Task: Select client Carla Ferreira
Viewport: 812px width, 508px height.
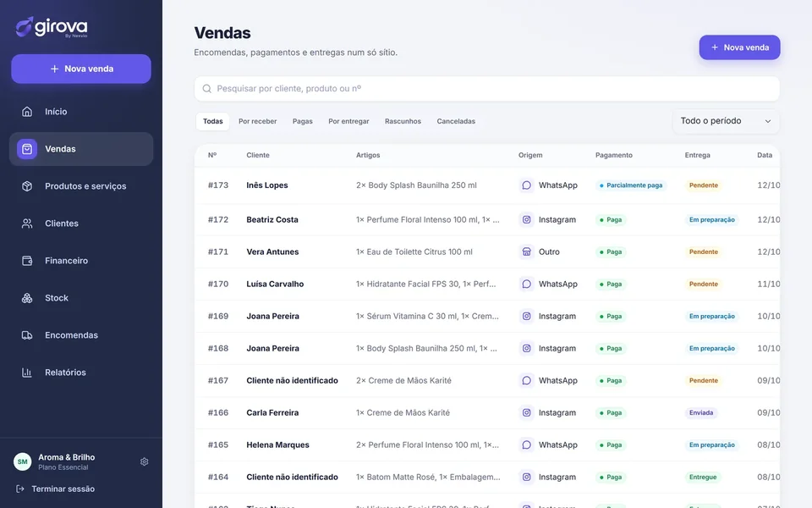Action: 272,412
